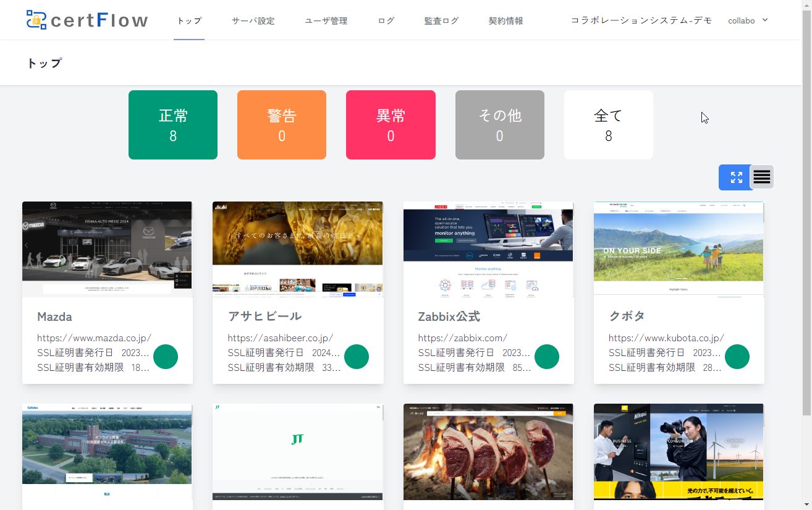The image size is (812, 510).
Task: Click https://zabbix.com/ URL text
Action: tap(463, 338)
